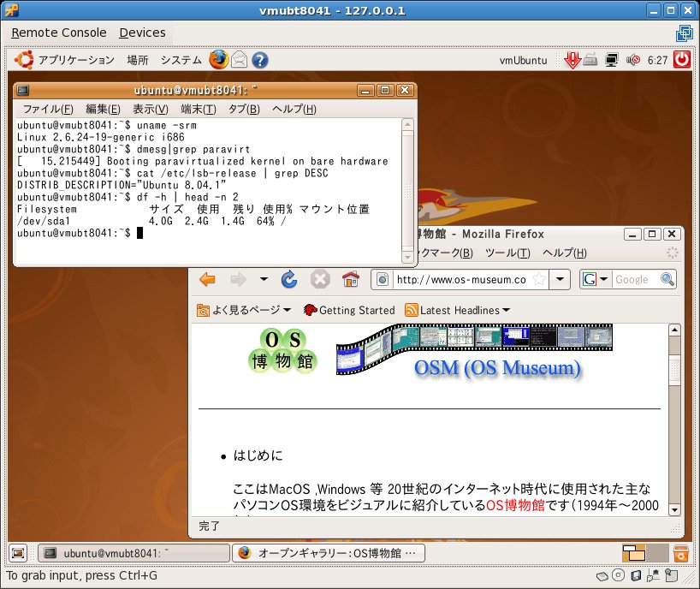Screen dimensions: 700x589
Task: Go to the Firefox home page
Action: point(351,280)
